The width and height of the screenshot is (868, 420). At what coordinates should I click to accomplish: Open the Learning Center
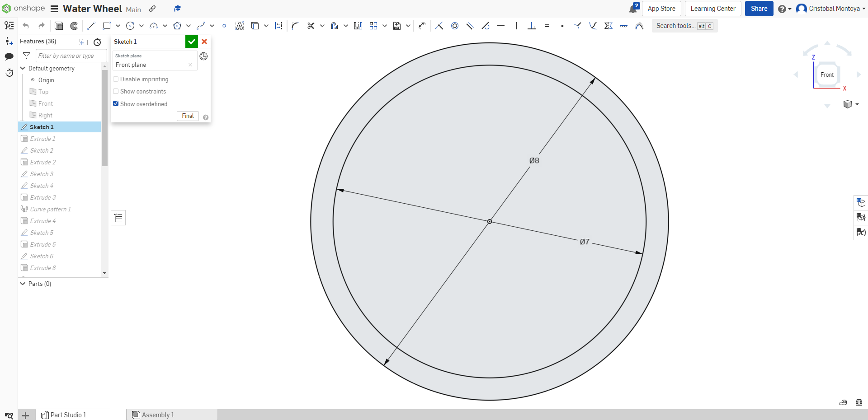[712, 9]
